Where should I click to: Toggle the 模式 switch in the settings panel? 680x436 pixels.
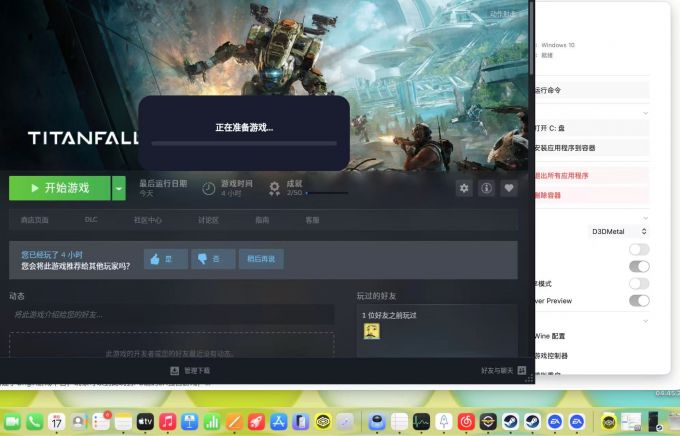click(639, 284)
